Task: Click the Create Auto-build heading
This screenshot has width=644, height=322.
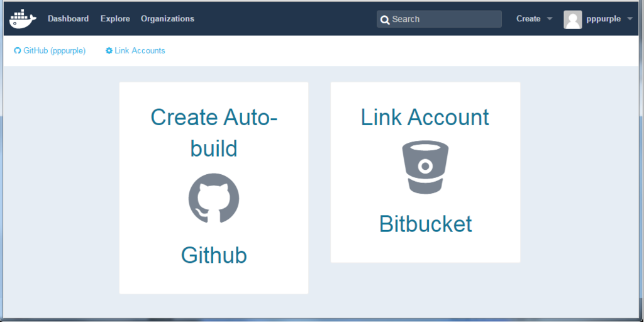Action: [214, 132]
